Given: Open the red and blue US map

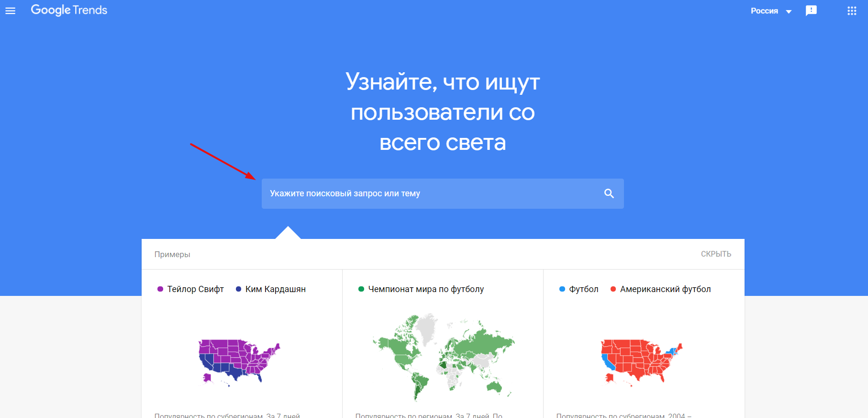Looking at the screenshot, I should (642, 362).
